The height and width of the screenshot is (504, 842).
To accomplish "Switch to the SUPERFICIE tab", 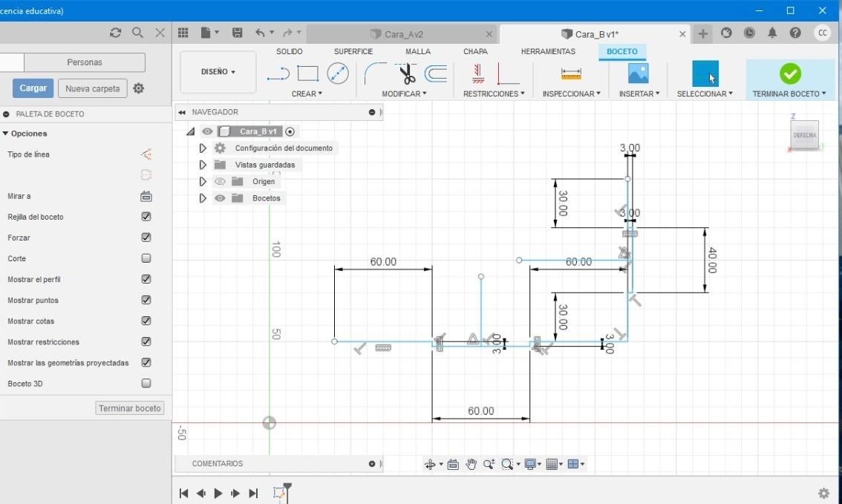I will tap(353, 51).
